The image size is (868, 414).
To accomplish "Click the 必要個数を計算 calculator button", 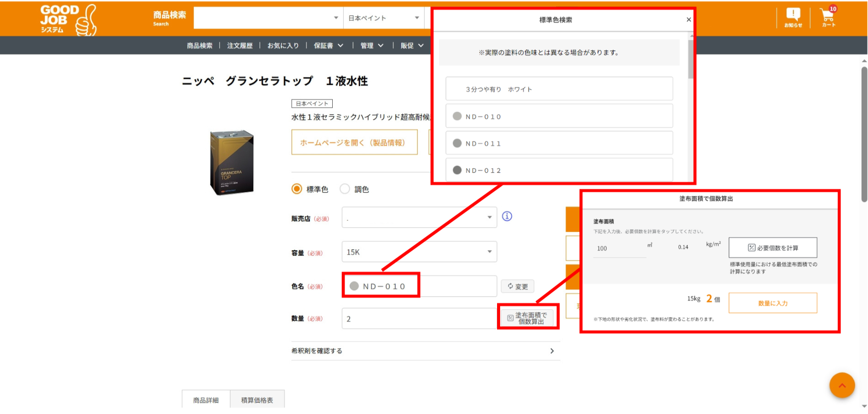I will click(x=773, y=248).
